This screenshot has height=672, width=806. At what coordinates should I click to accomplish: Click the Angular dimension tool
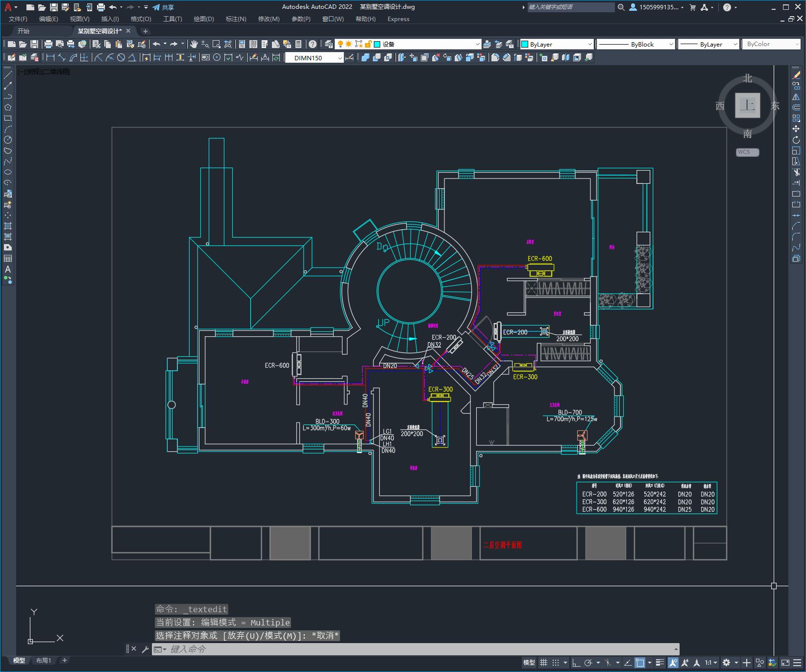pyautogui.click(x=132, y=57)
